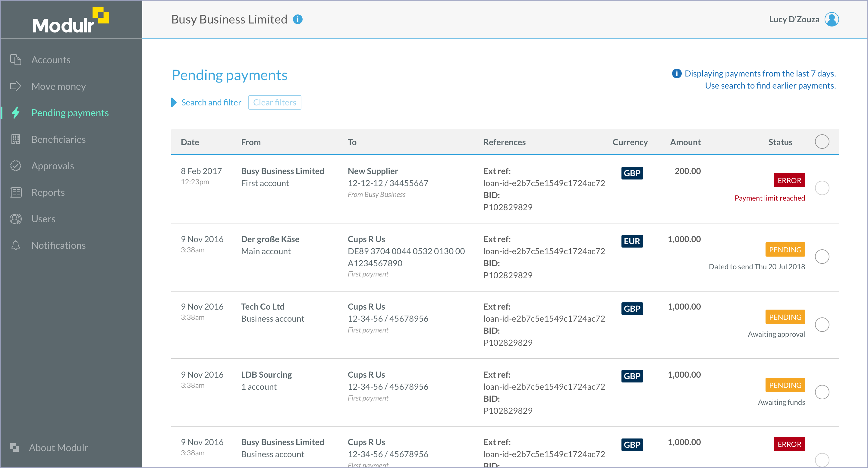Click the Amount column header
This screenshot has height=468, width=868.
685,142
